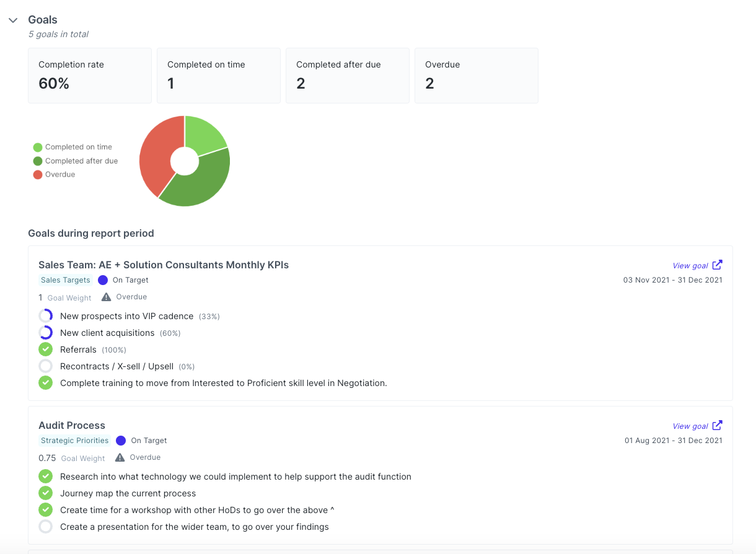Image resolution: width=756 pixels, height=554 pixels.
Task: Click the On Target status dot for Sales Team
Action: tap(103, 280)
